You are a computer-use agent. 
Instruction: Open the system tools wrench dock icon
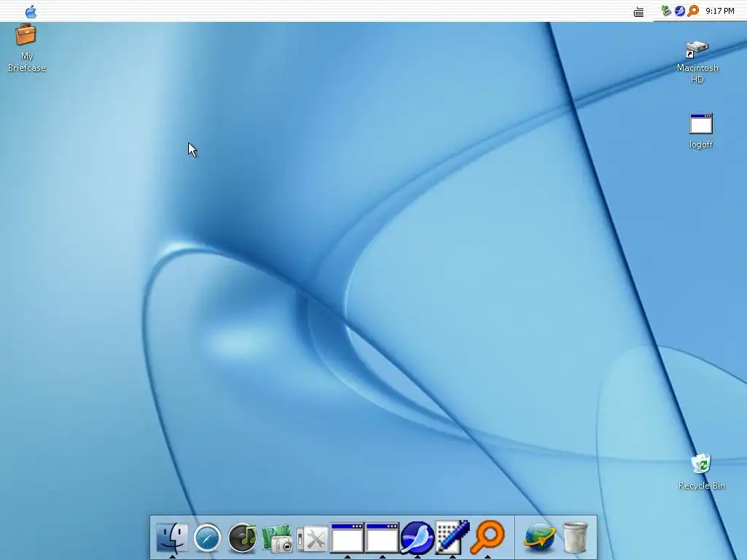tap(312, 539)
